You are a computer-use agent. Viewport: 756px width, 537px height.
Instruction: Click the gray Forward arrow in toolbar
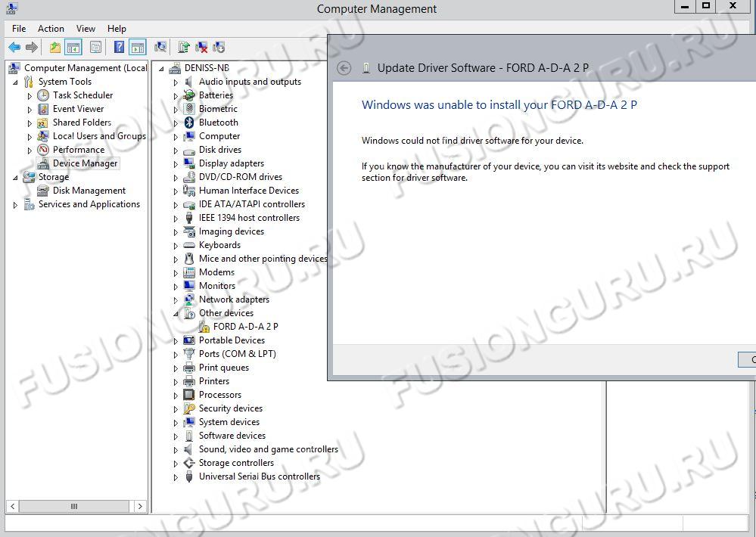31,47
